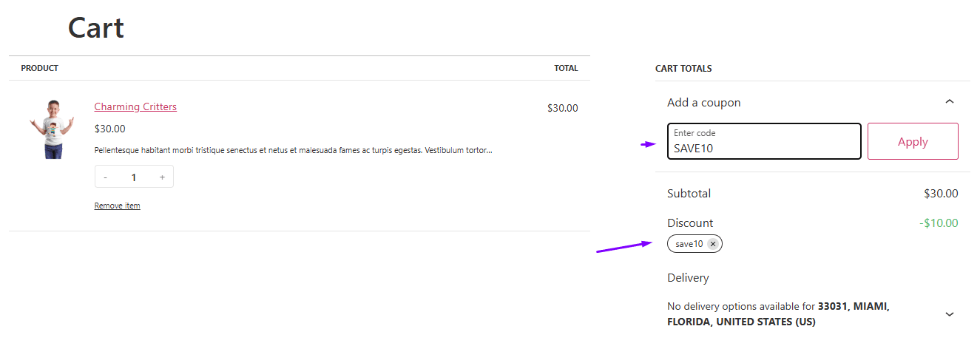Open the Charming Critters product link
Screen dimensions: 980x346
135,106
